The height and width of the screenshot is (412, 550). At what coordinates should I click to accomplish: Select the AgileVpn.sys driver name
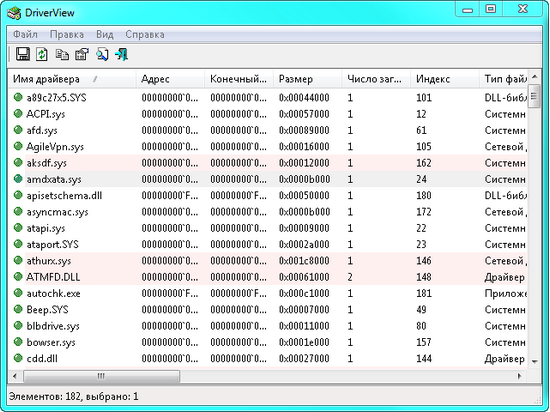click(55, 147)
